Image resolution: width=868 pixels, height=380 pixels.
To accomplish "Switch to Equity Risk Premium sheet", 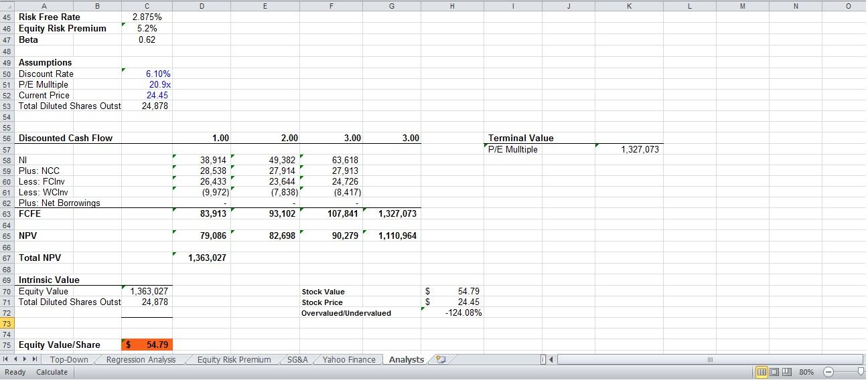I will 234,360.
